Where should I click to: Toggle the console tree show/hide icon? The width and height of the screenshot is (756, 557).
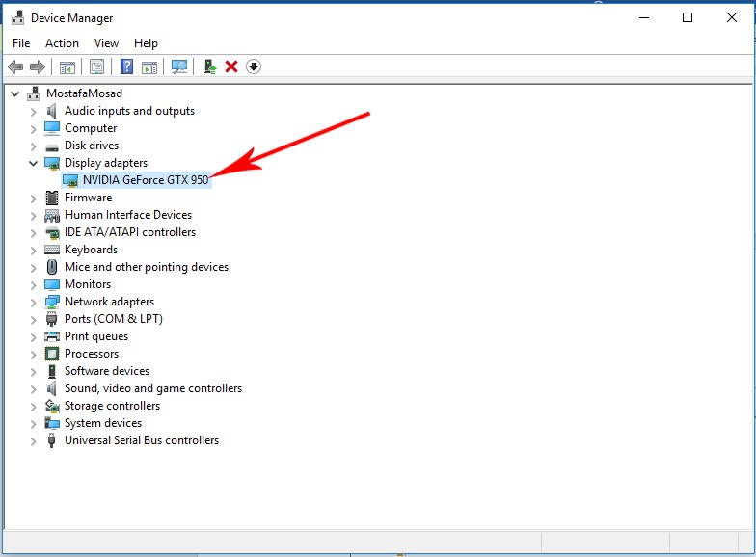(x=67, y=67)
